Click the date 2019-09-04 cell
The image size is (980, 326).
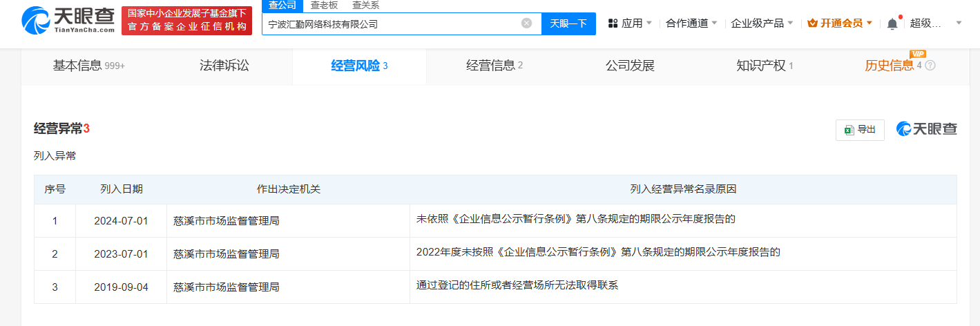click(122, 287)
